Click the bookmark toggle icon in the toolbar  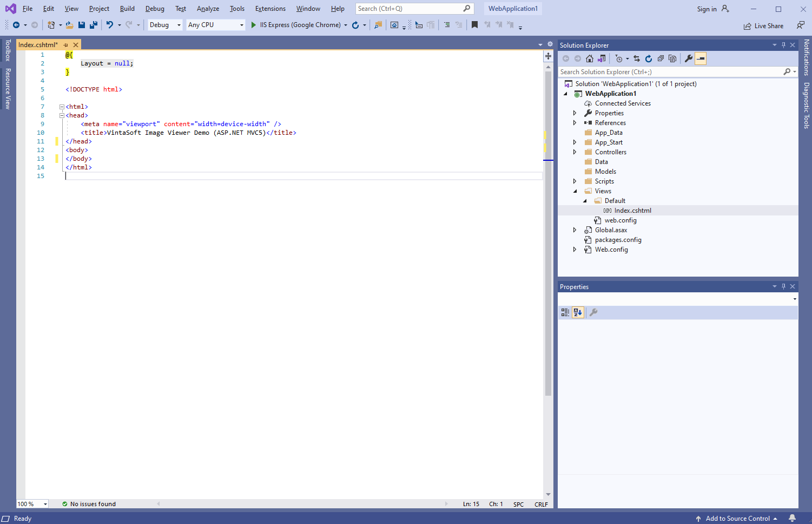tap(474, 25)
